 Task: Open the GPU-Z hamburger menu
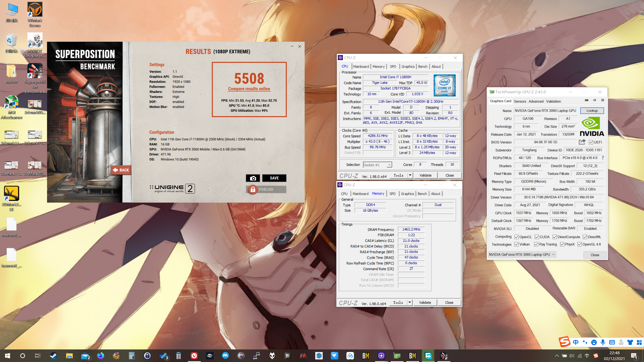tap(602, 100)
